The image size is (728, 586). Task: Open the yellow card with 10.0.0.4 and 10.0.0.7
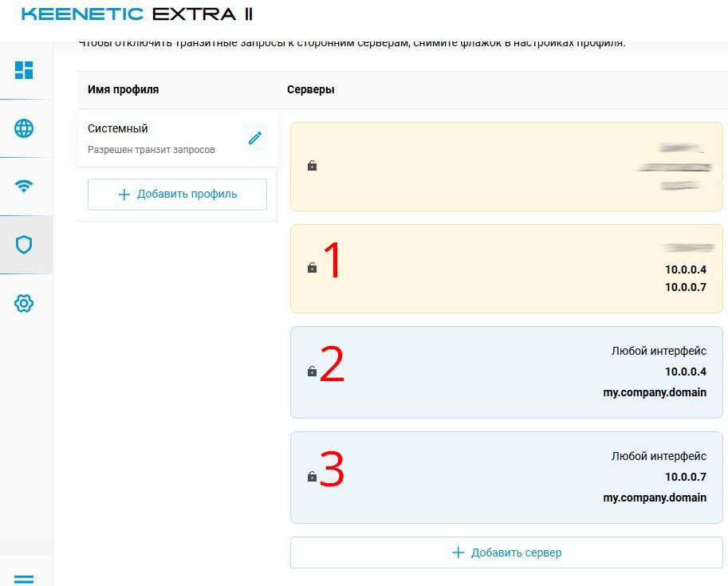(506, 268)
